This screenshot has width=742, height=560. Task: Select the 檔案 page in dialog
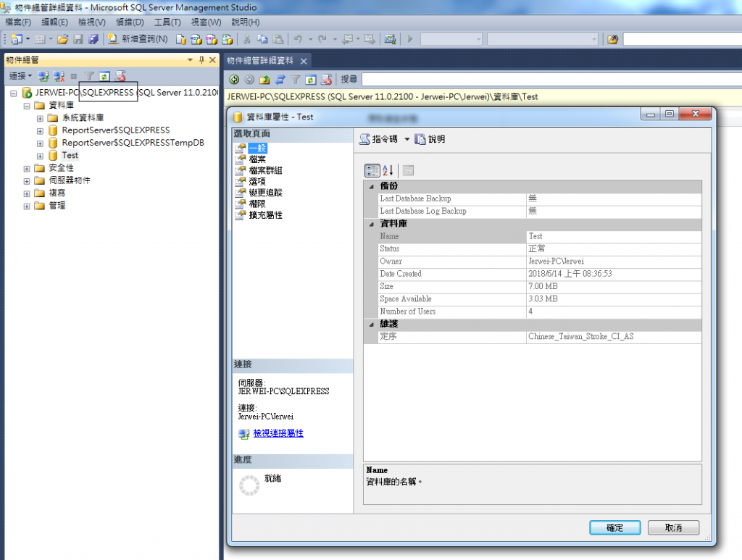pyautogui.click(x=257, y=159)
